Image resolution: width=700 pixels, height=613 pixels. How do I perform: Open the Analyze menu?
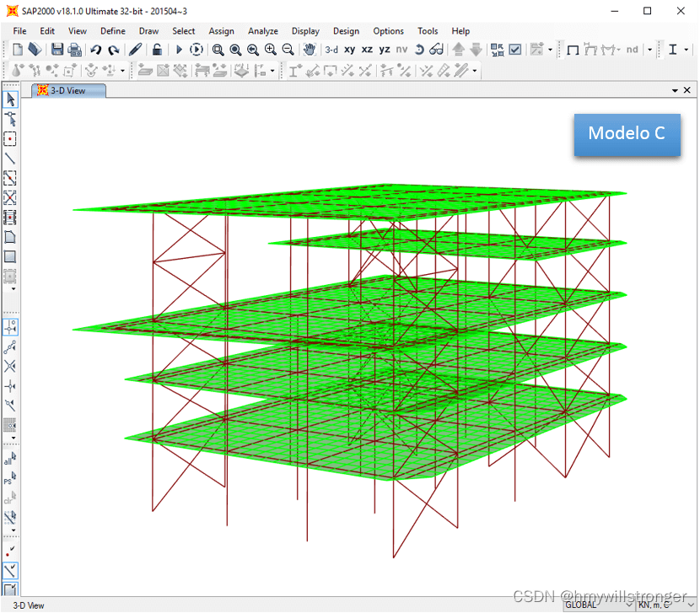coord(262,31)
